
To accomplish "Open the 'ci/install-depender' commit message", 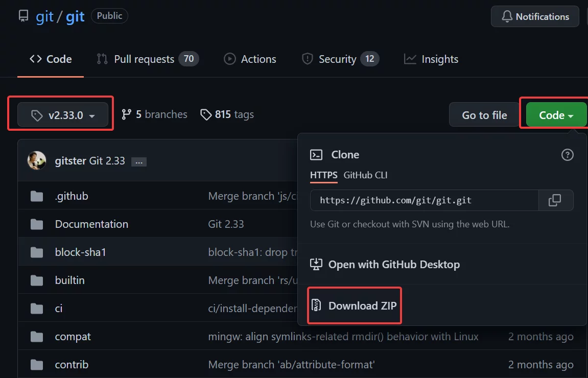I will [x=253, y=309].
